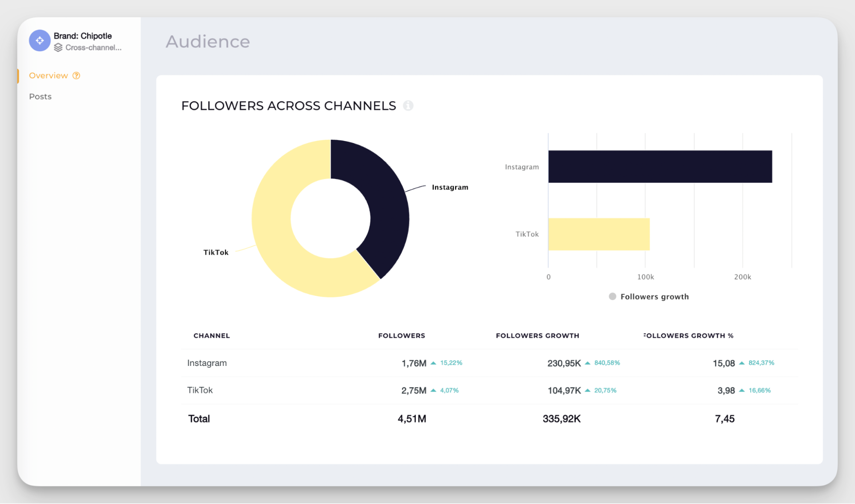Click the 15,22% change indicator
This screenshot has width=855, height=504.
[451, 363]
